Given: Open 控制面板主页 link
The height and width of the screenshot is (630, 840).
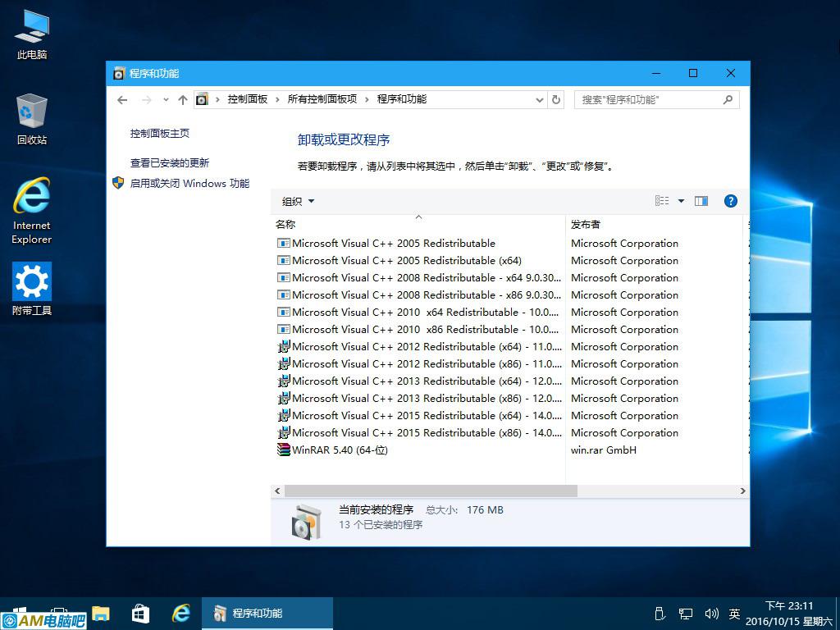Looking at the screenshot, I should (160, 134).
